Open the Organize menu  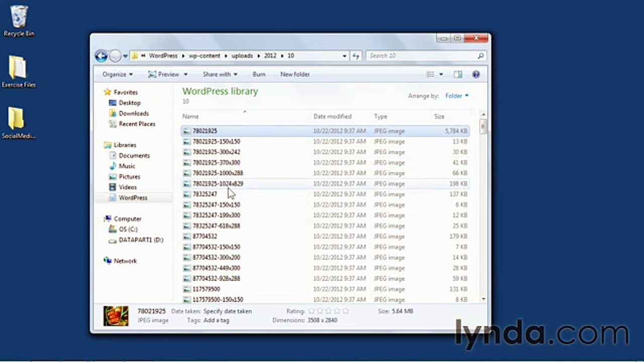click(x=117, y=74)
